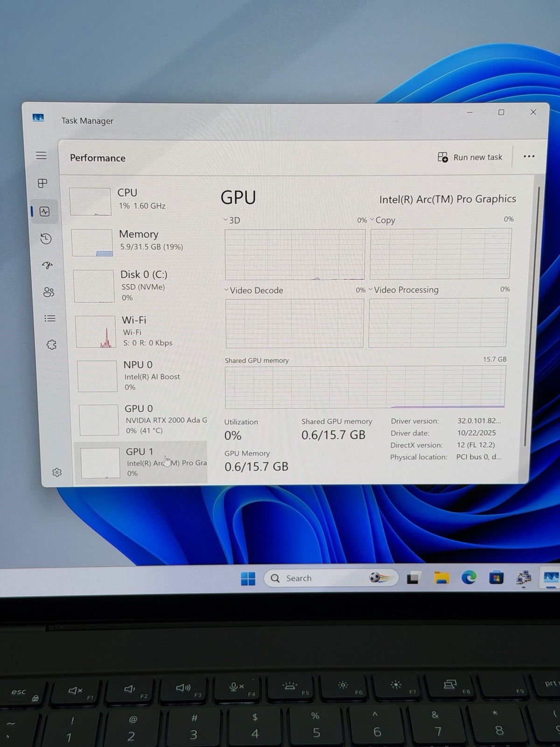This screenshot has width=560, height=747.
Task: Click the GPU Memory label
Action: click(247, 453)
